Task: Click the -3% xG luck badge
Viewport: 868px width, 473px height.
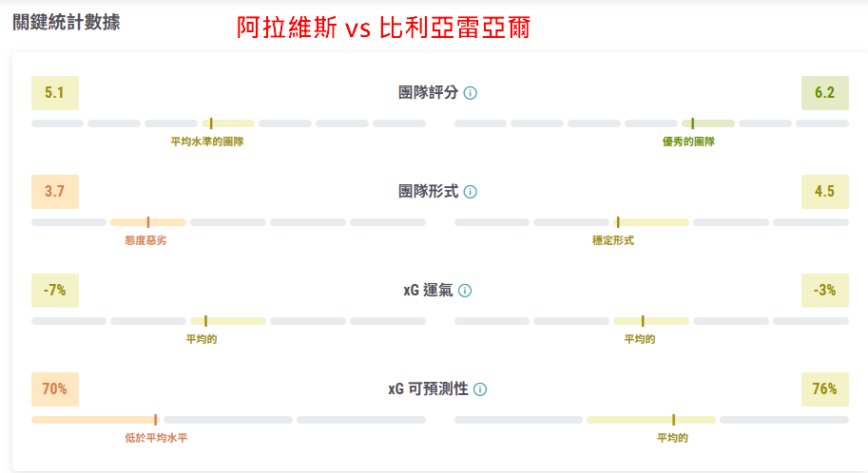Action: 824,291
